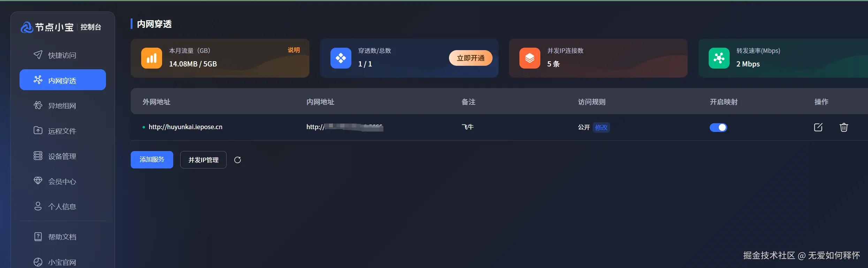Click the blue 穿透数 diamond icon
The image size is (868, 268).
pos(341,58)
